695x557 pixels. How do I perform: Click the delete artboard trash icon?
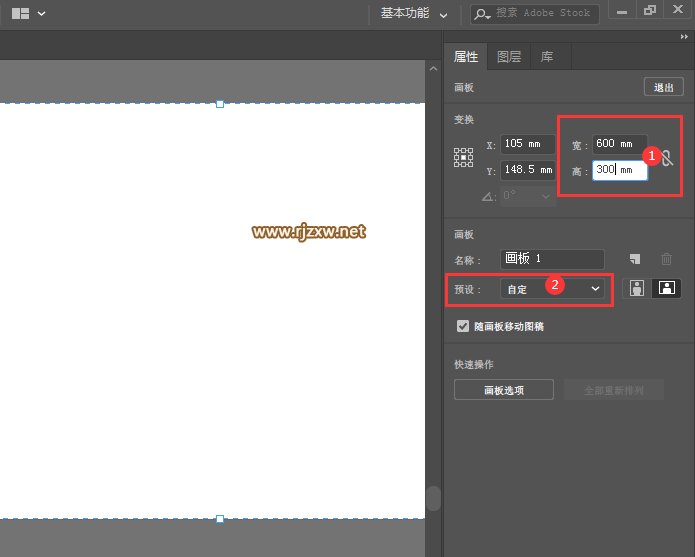666,259
